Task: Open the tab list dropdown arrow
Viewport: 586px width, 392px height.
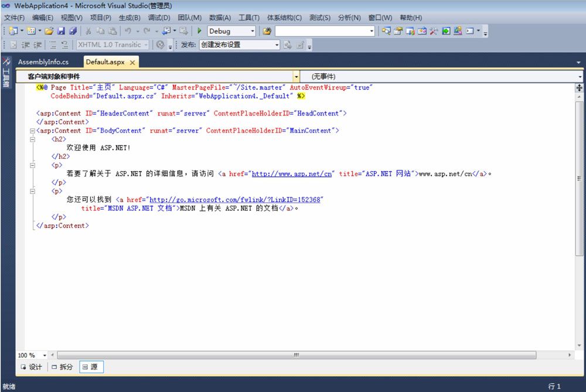Action: [578, 63]
